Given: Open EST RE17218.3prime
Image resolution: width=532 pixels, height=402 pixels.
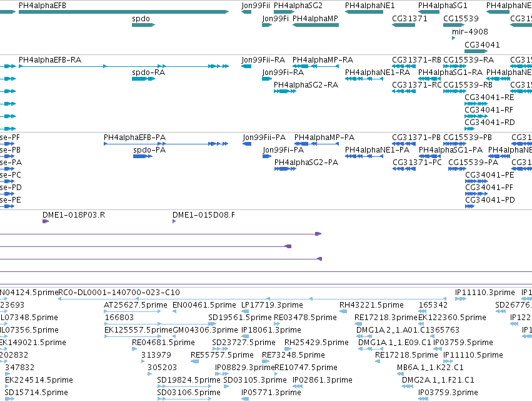Looking at the screenshot, I should coord(358,324).
